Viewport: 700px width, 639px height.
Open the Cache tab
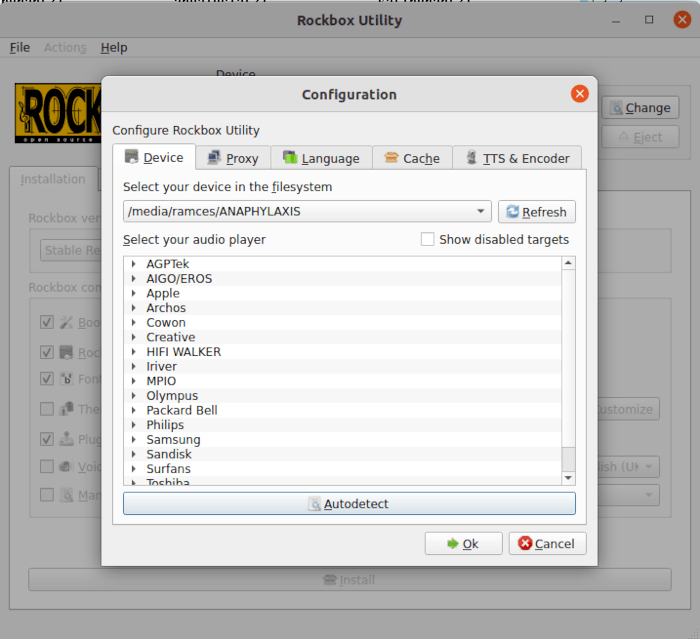coord(412,159)
